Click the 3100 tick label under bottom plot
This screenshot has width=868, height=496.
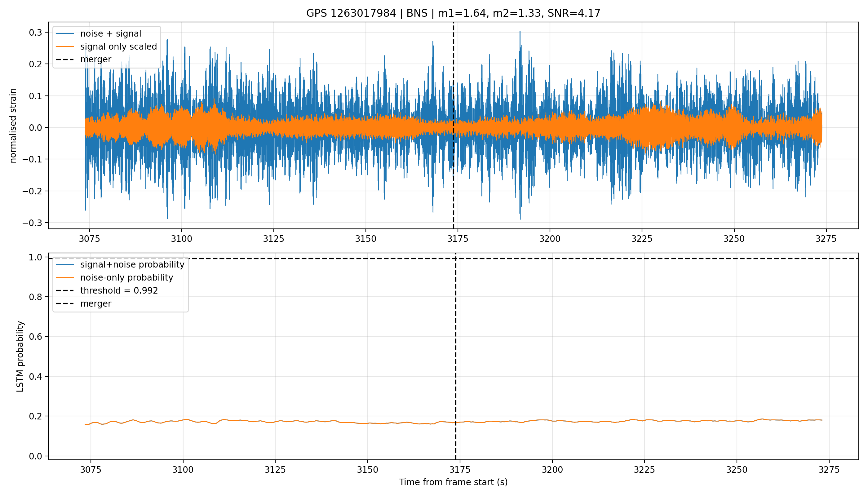(183, 470)
